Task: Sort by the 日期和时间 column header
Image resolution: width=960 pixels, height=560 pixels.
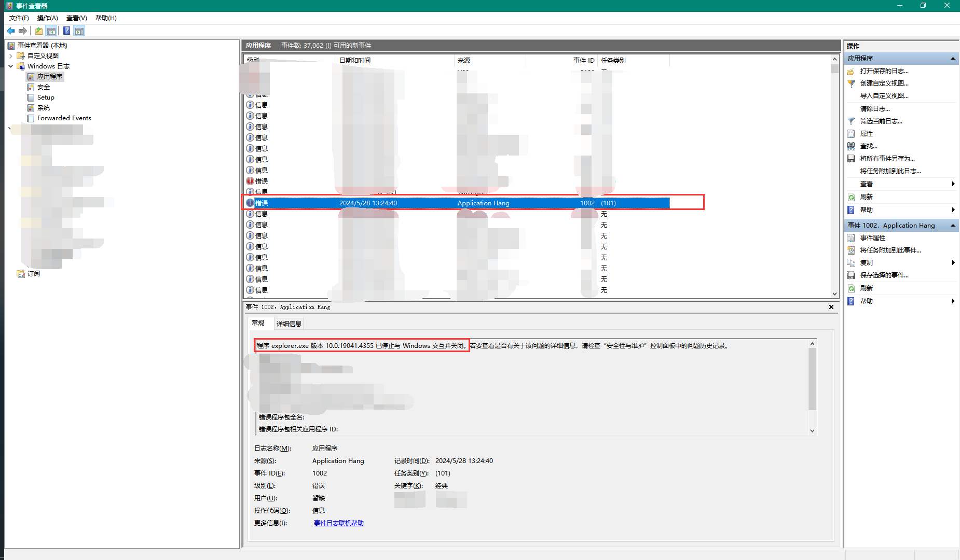Action: [x=395, y=61]
